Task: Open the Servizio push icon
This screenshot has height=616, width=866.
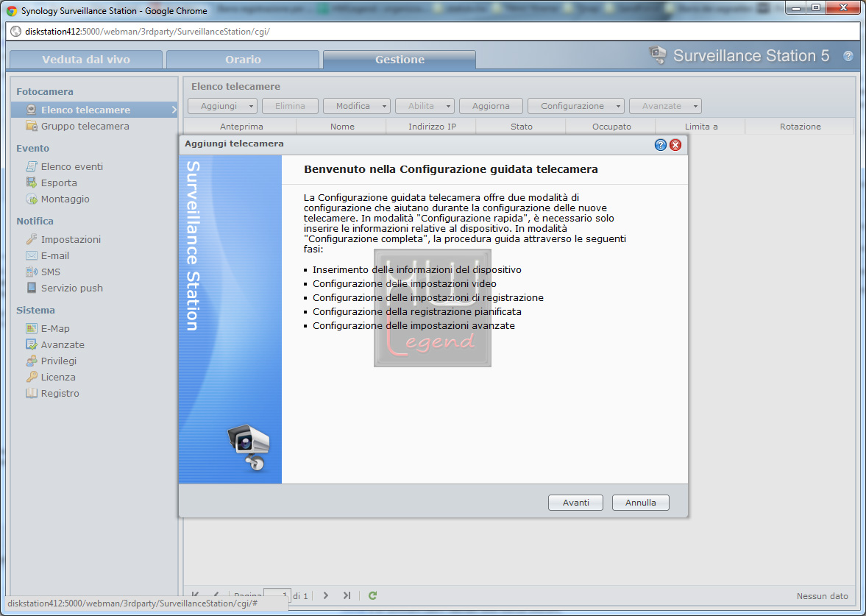Action: 32,288
